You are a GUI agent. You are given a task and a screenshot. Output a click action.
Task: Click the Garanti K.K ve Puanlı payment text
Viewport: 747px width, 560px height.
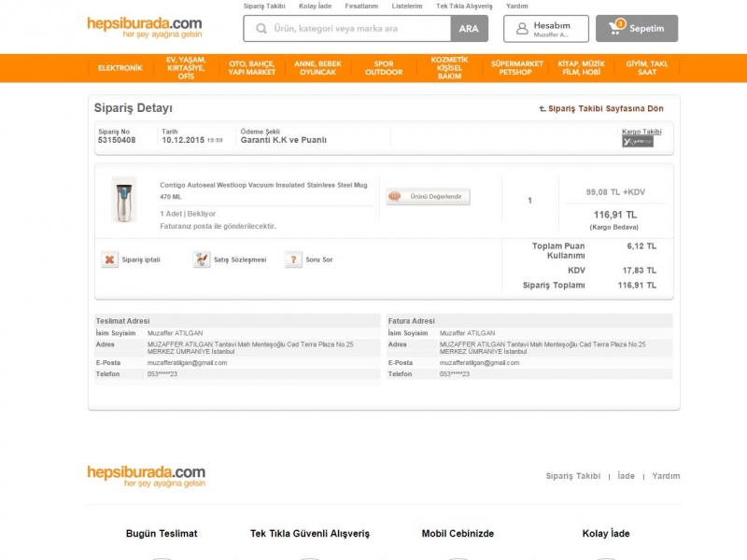(284, 140)
